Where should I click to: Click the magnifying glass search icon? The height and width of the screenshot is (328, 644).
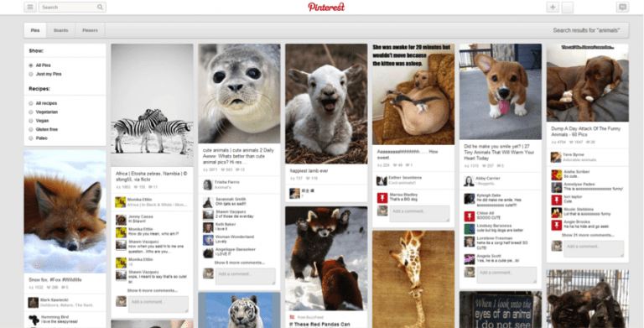100,7
